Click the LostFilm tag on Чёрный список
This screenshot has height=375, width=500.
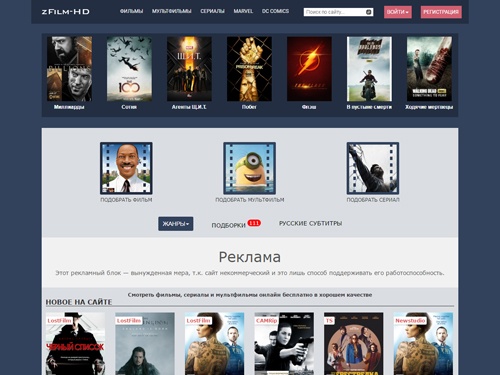pos(59,321)
